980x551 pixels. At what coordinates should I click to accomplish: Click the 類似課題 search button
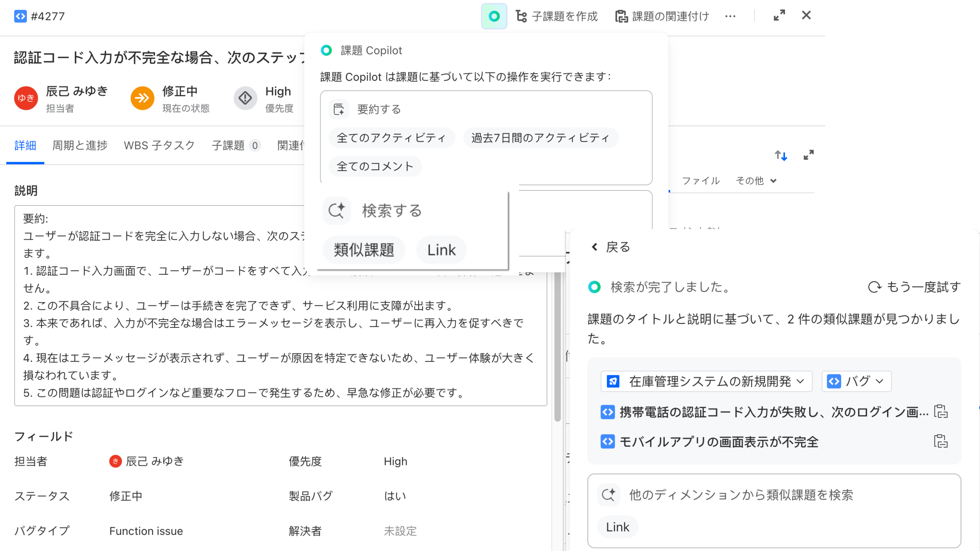click(x=364, y=250)
